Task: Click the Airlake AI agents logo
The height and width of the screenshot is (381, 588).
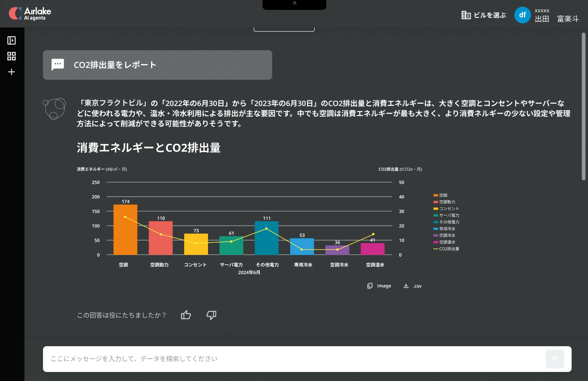Action: coord(30,14)
